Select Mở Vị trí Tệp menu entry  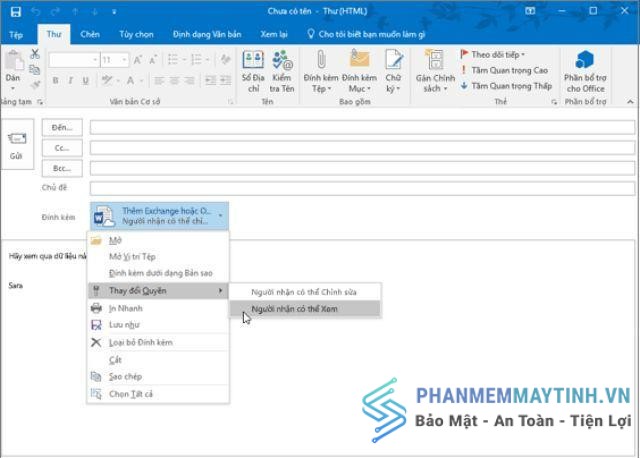[x=158, y=256]
